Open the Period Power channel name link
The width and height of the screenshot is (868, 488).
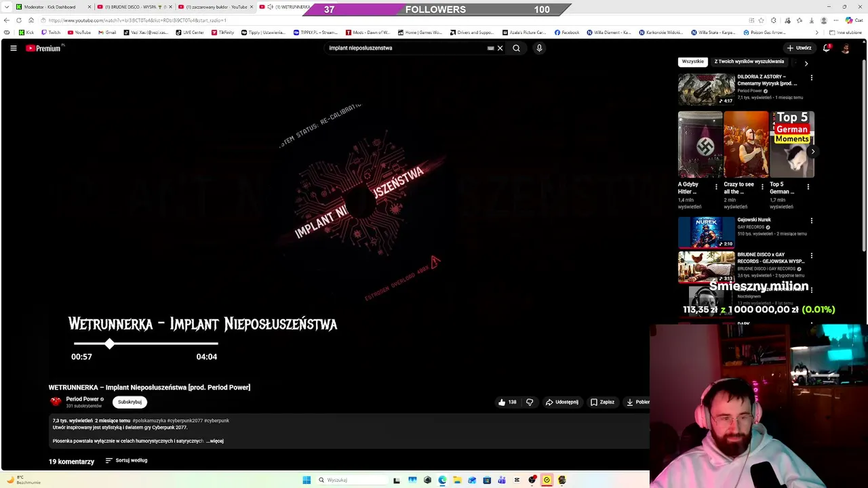click(x=82, y=399)
